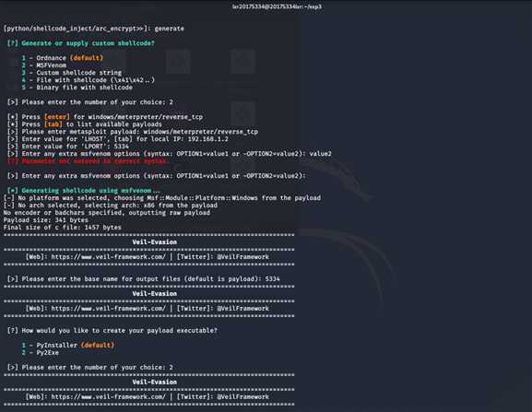Click the option '1 - Ordnance (default)'

tap(63, 58)
